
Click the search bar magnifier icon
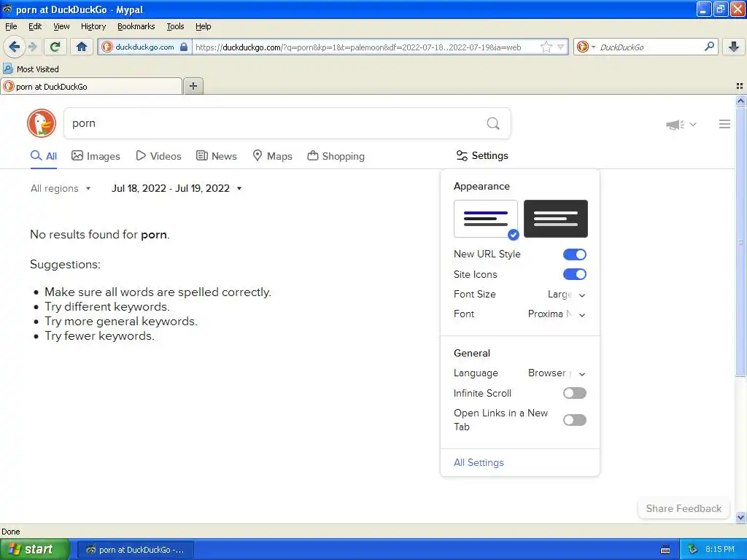tap(709, 47)
